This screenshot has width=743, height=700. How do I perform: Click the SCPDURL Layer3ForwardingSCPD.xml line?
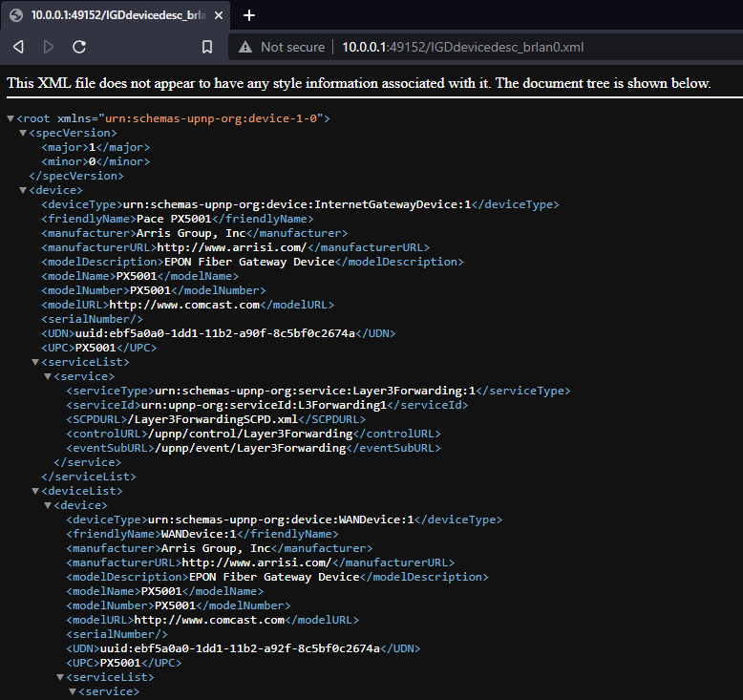(216, 419)
